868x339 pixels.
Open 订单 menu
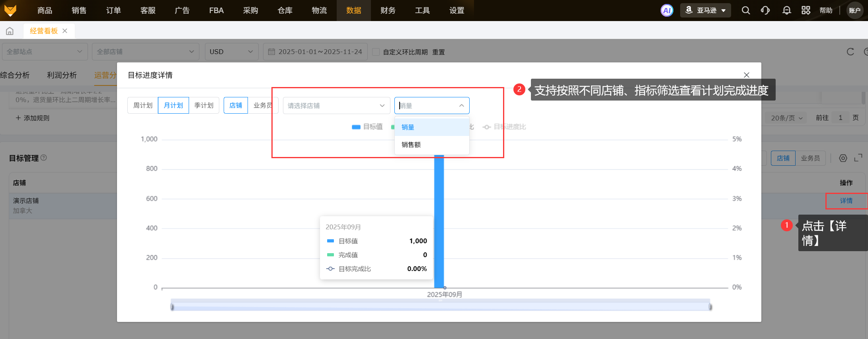[113, 10]
